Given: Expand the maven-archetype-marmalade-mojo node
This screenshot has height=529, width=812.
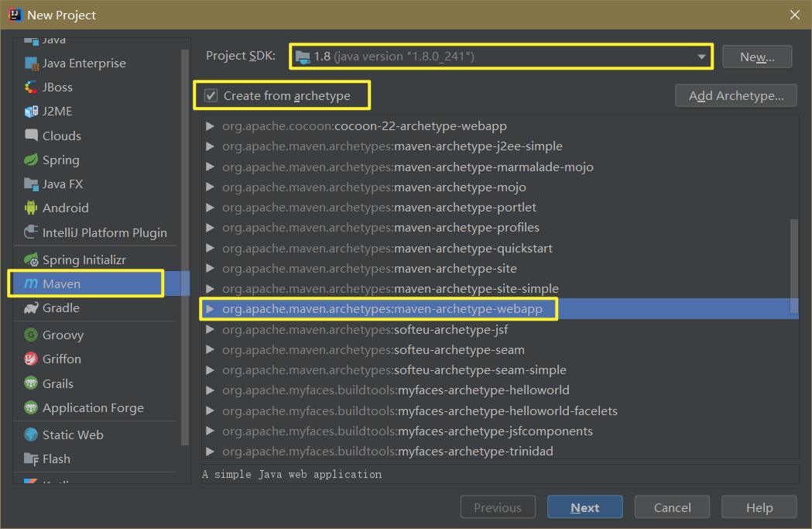Looking at the screenshot, I should (x=210, y=167).
